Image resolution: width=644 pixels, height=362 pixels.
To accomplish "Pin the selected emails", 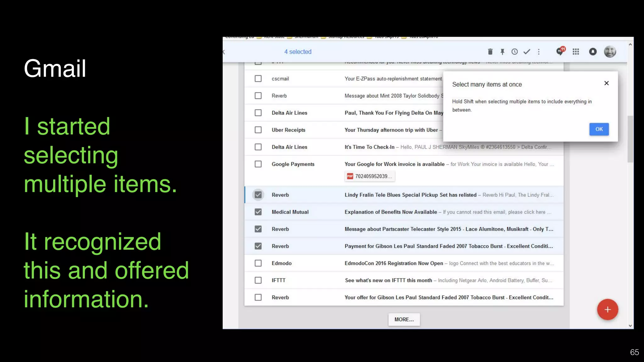I will pyautogui.click(x=502, y=52).
